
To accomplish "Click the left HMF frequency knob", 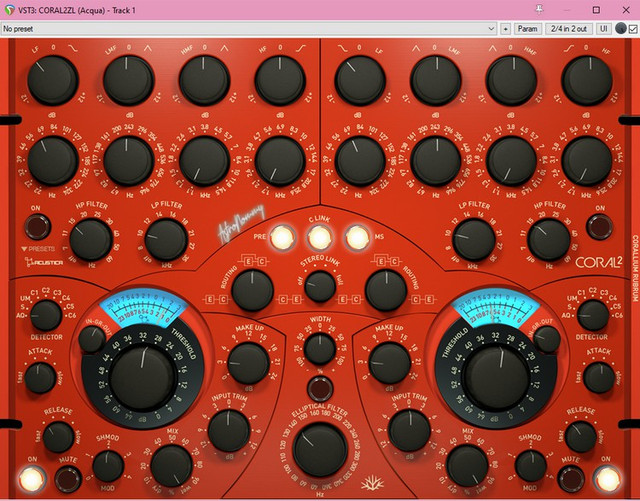I will coord(204,161).
